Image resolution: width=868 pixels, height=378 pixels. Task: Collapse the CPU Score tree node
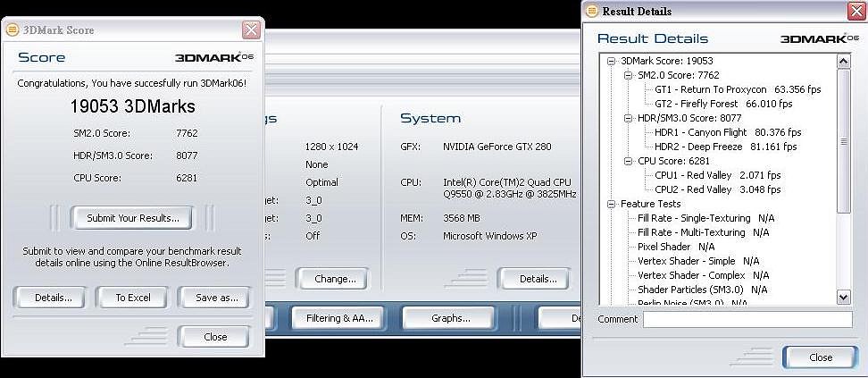point(629,161)
